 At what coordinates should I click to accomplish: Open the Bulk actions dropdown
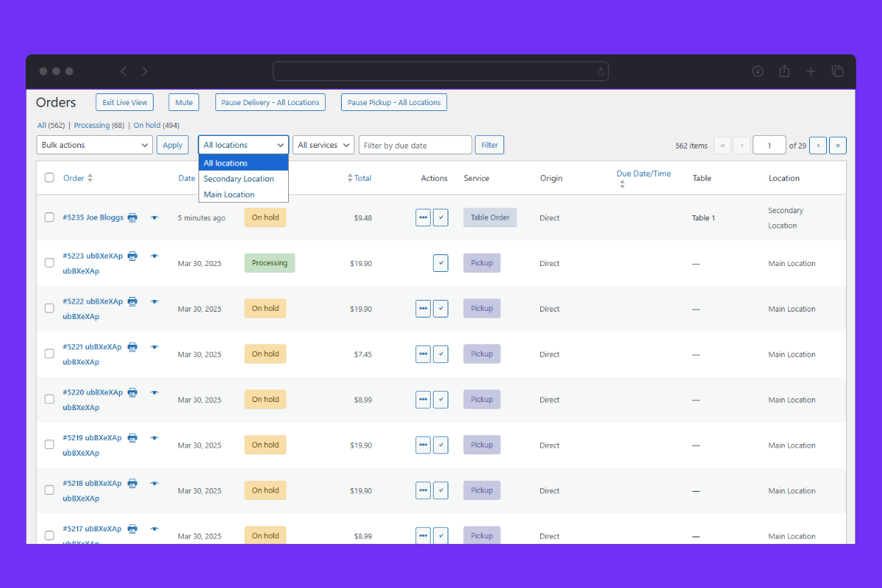[95, 146]
